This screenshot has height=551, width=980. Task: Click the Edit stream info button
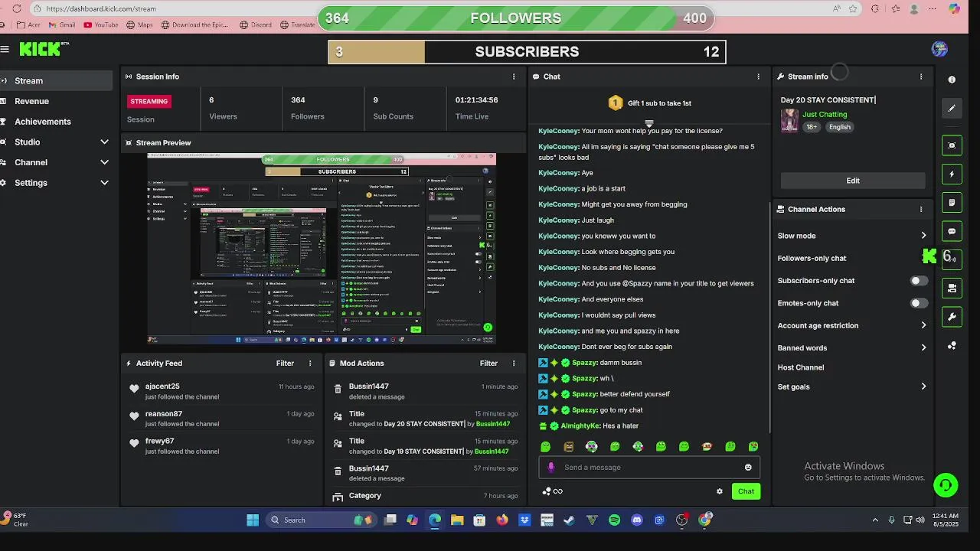coord(853,181)
